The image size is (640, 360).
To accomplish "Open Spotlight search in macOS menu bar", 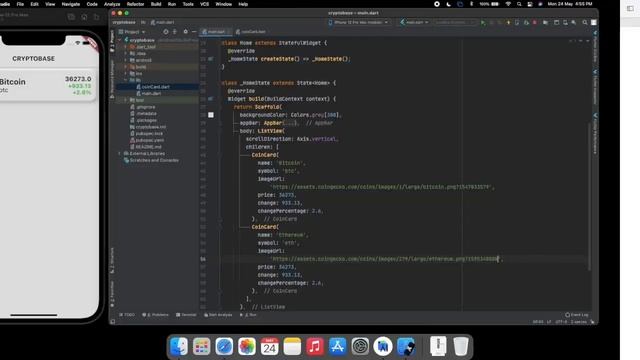I will click(519, 4).
